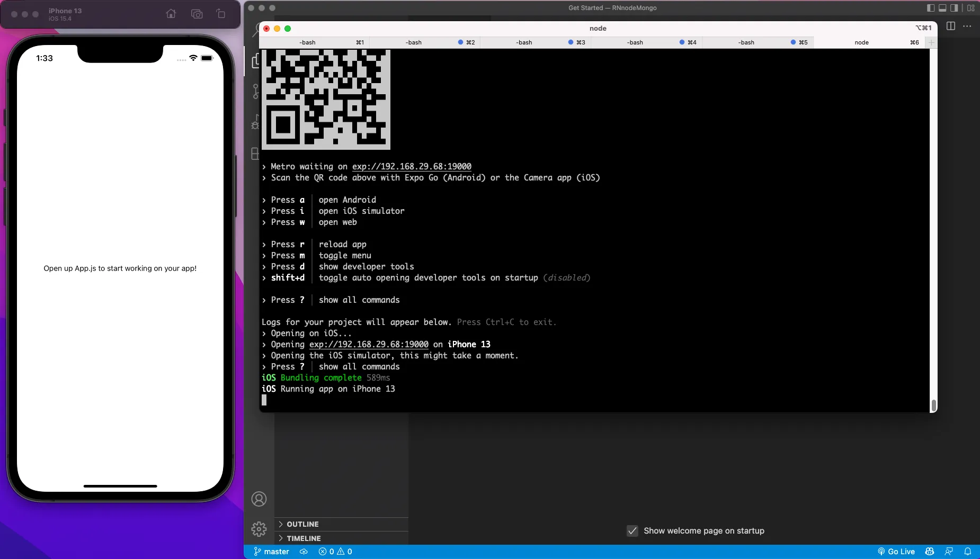Image resolution: width=980 pixels, height=559 pixels.
Task: Switch to -bash terminal tab ⌘4
Action: pyautogui.click(x=647, y=42)
